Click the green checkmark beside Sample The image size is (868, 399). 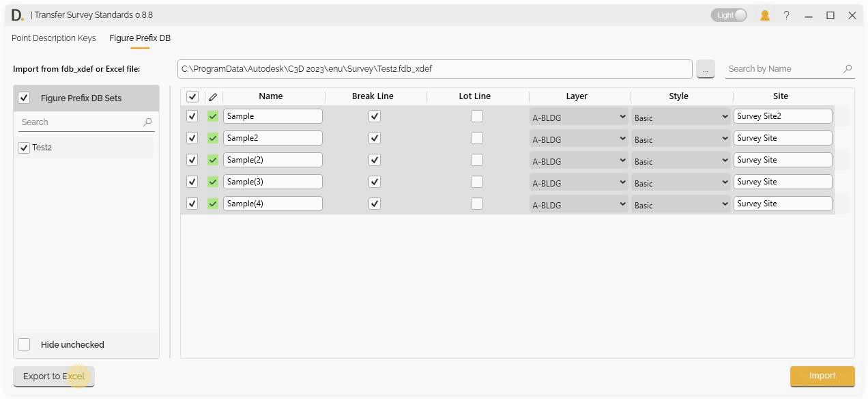(212, 115)
